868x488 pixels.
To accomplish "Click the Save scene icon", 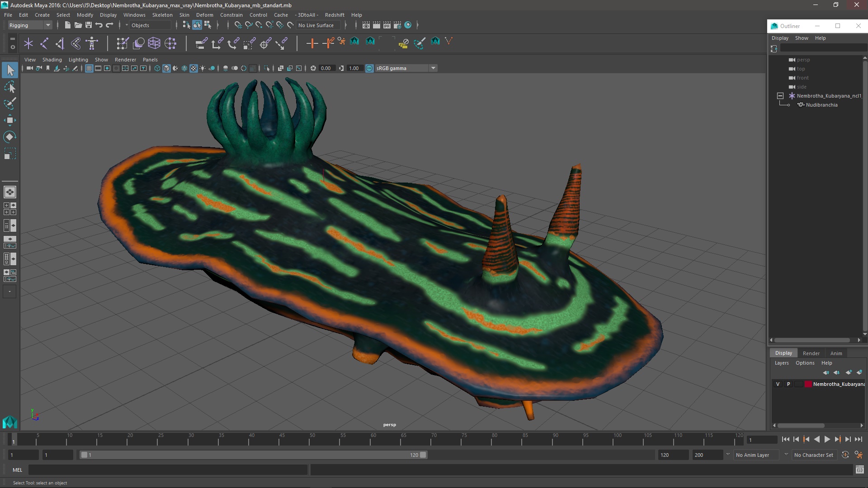I will (89, 25).
